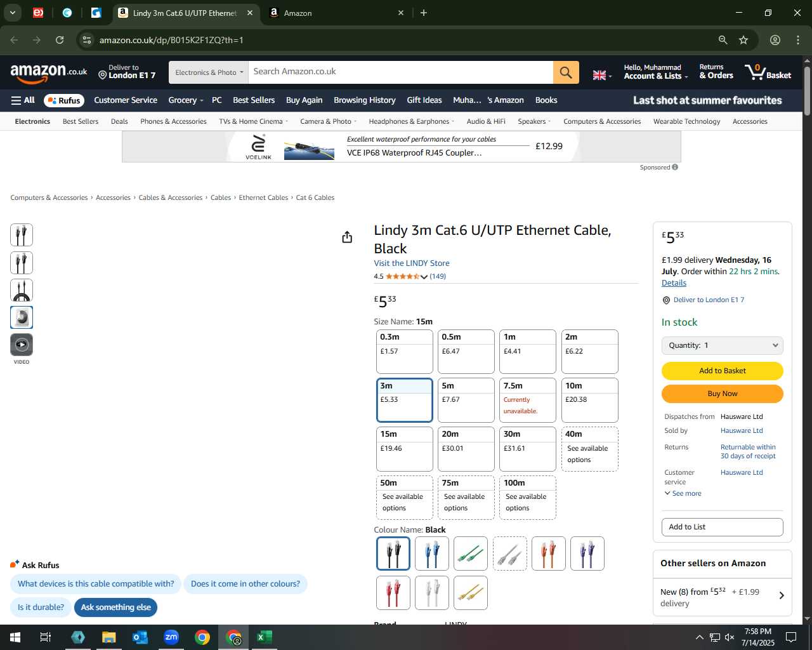Click Add to Basket button
This screenshot has height=650, width=812.
723,371
